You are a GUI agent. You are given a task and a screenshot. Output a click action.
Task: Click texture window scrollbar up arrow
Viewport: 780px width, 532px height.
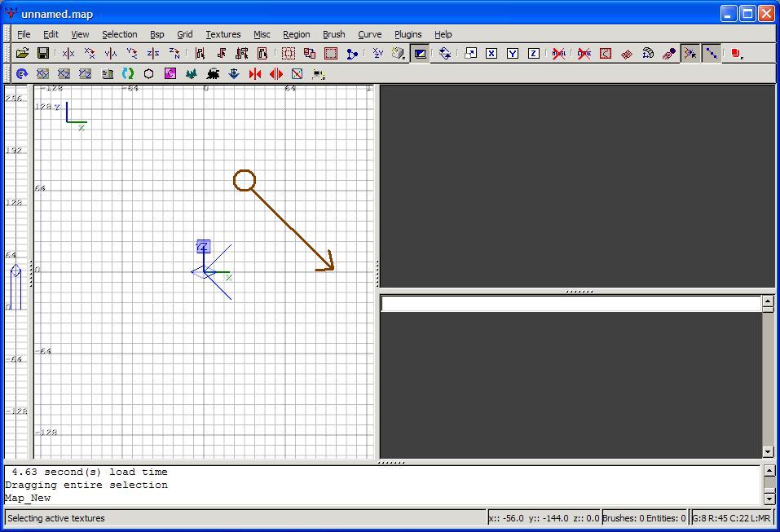[x=768, y=301]
